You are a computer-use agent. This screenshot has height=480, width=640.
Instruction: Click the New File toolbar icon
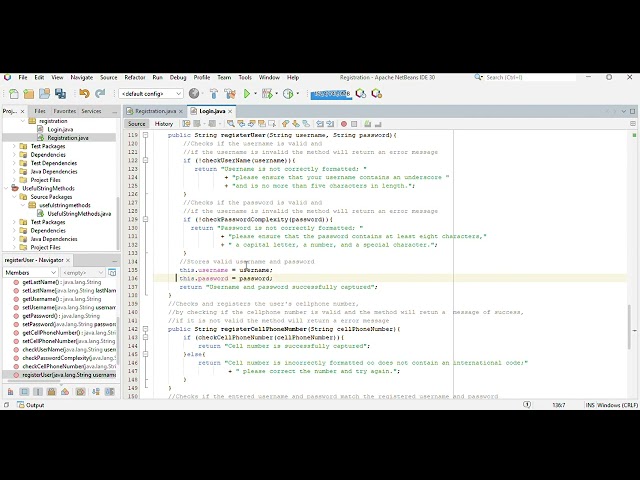pyautogui.click(x=13, y=94)
